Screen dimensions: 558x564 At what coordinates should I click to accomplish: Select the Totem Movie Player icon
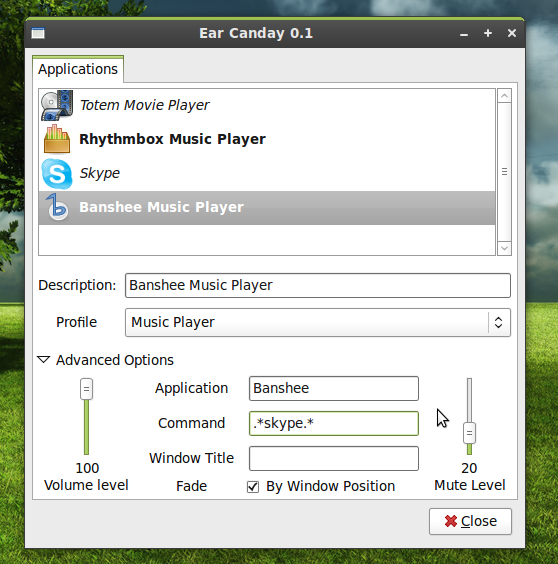(x=57, y=105)
